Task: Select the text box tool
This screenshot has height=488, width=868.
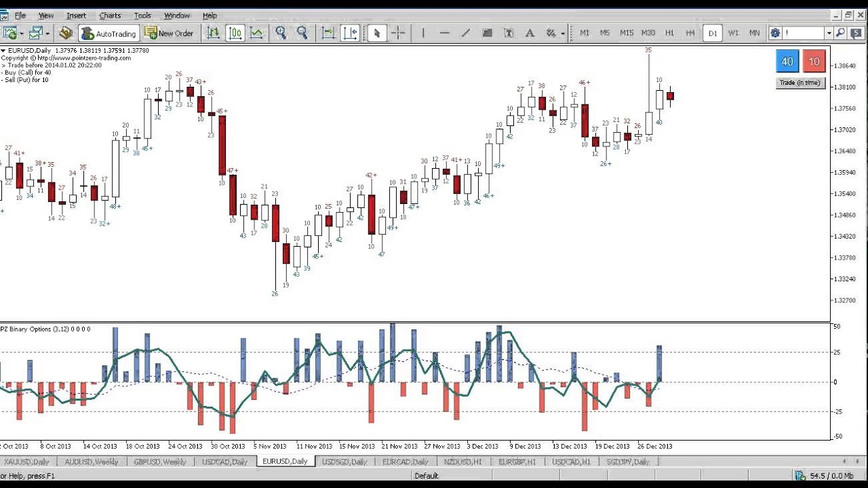Action: click(509, 33)
